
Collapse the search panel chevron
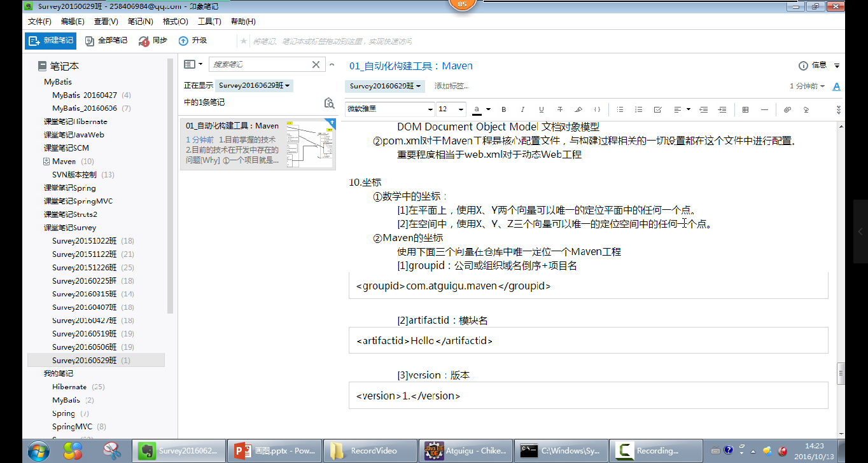(x=331, y=64)
